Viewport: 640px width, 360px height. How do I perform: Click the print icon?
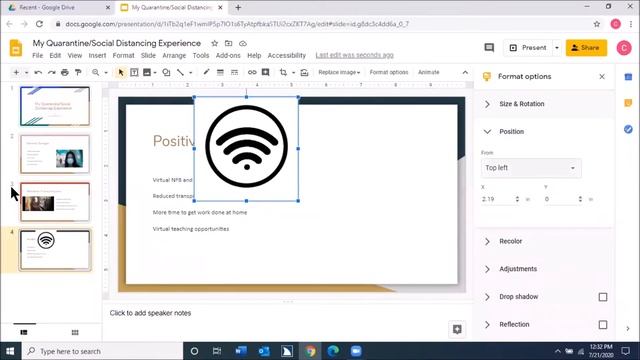click(x=64, y=73)
